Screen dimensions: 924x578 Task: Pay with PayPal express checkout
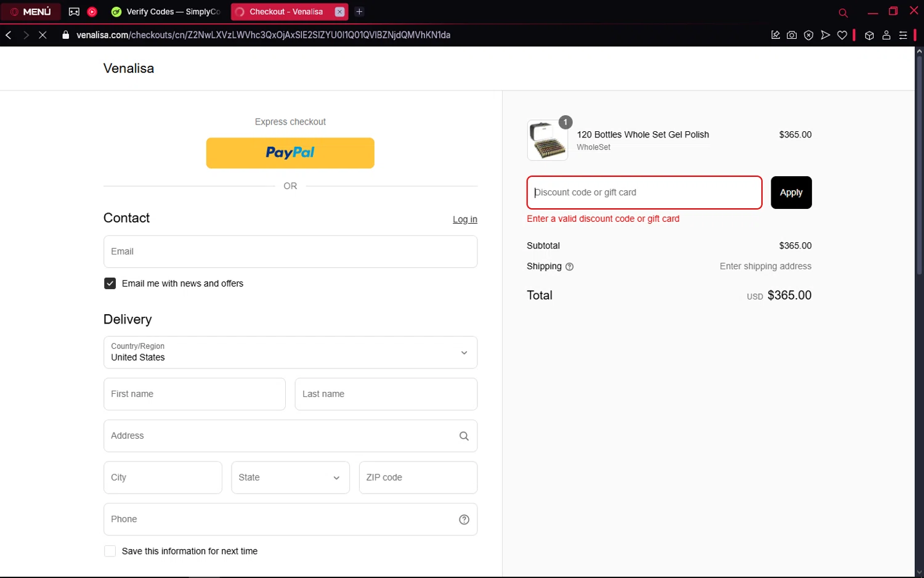(290, 153)
